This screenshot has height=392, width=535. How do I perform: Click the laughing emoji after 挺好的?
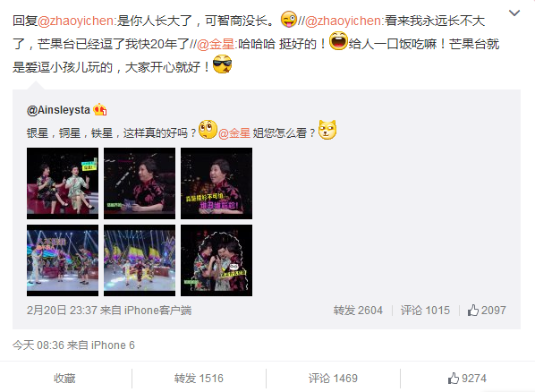338,41
